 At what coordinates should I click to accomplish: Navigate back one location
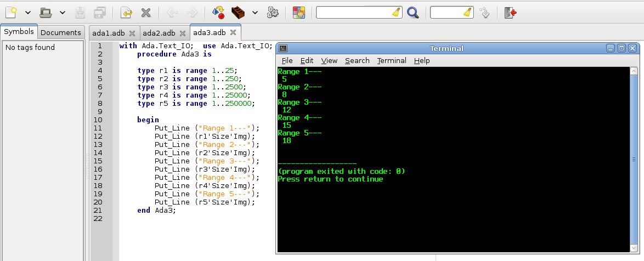click(x=172, y=12)
